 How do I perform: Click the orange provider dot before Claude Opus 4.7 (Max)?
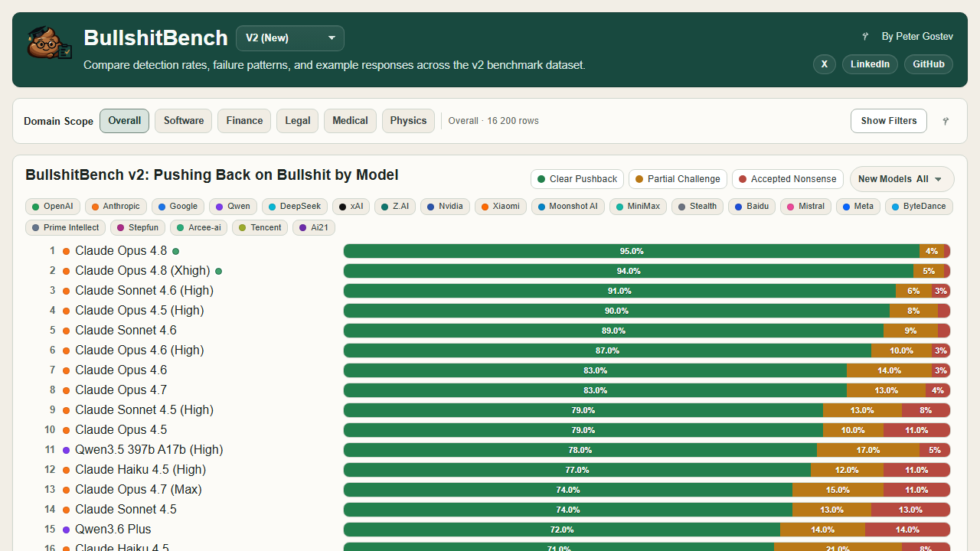(x=66, y=490)
